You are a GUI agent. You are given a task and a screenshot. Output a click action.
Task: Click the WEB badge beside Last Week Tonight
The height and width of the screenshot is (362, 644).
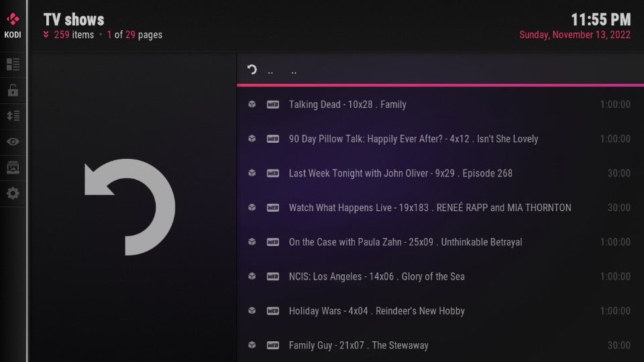pos(273,173)
